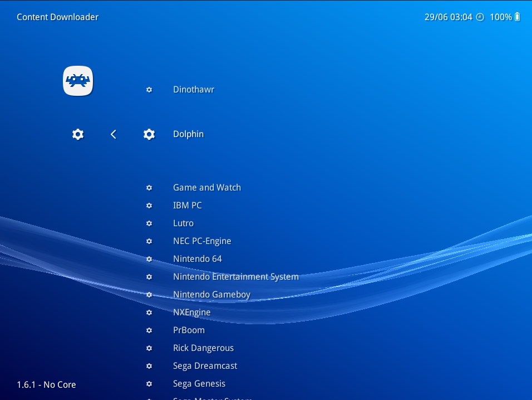Click the 1.6.1 - No Core version text
Image resolution: width=532 pixels, height=400 pixels.
47,385
